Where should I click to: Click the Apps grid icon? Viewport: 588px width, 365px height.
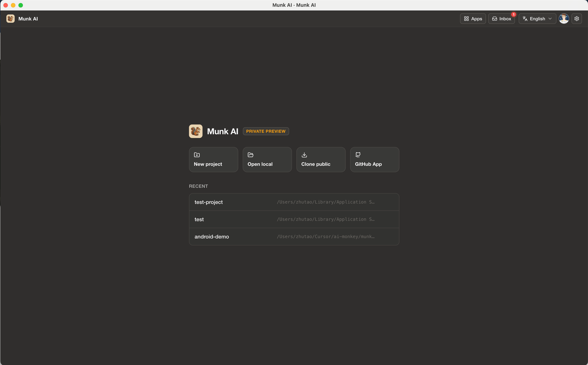point(466,19)
